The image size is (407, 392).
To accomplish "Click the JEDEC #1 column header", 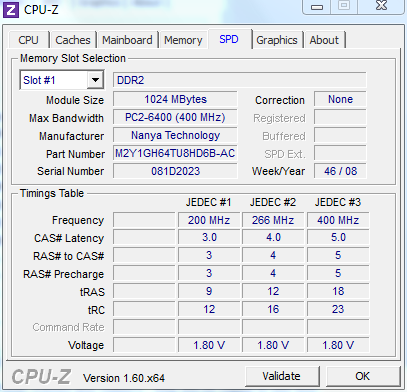I will click(x=208, y=202).
